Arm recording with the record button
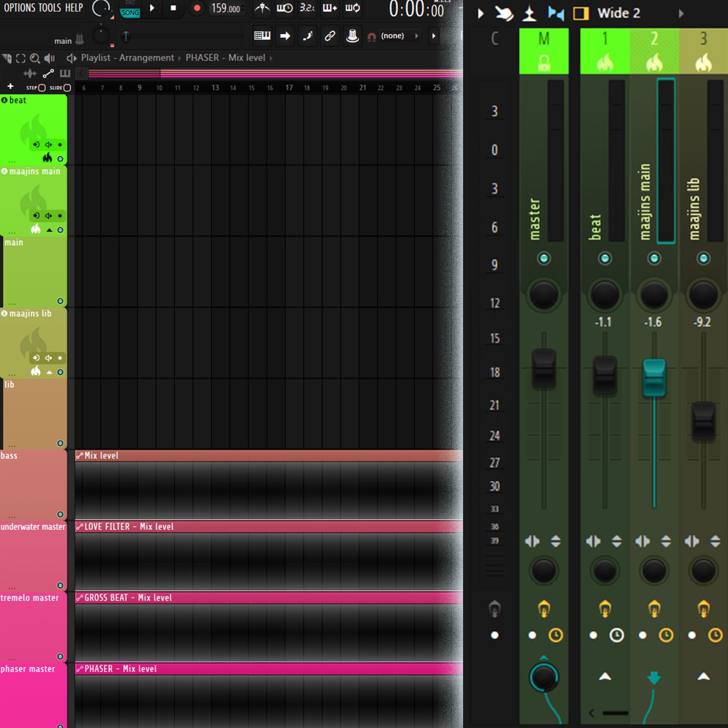 coord(196,8)
